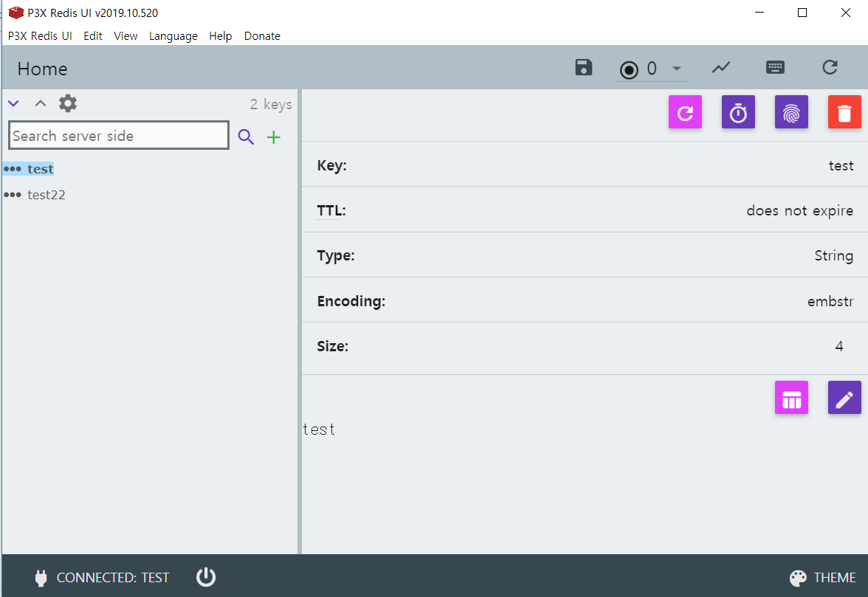Open the Language menu
Screen dimensions: 868x597
pyautogui.click(x=173, y=36)
